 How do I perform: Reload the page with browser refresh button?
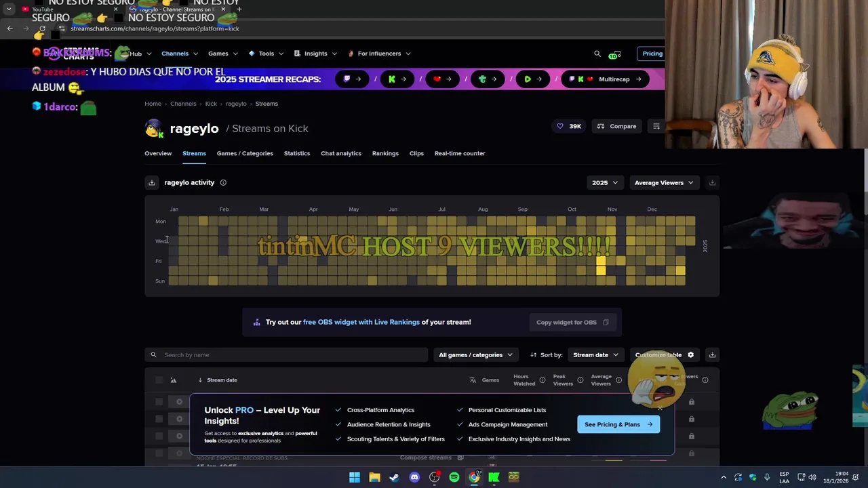42,28
